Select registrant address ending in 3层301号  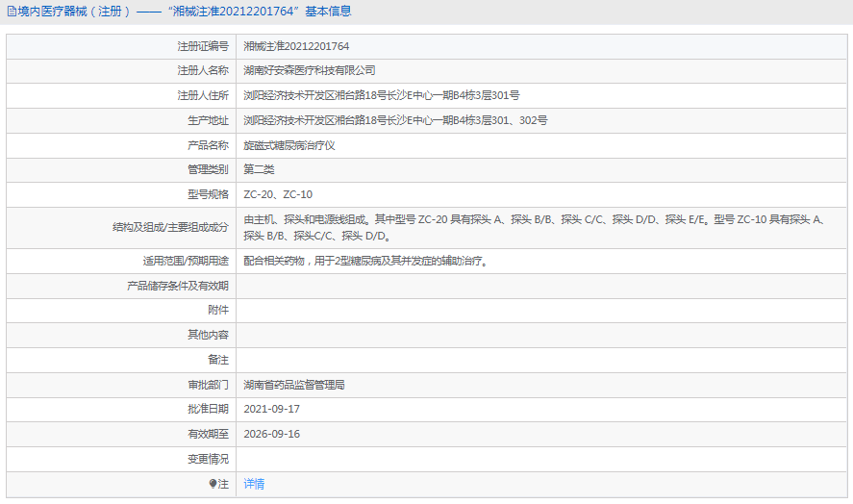coord(382,95)
